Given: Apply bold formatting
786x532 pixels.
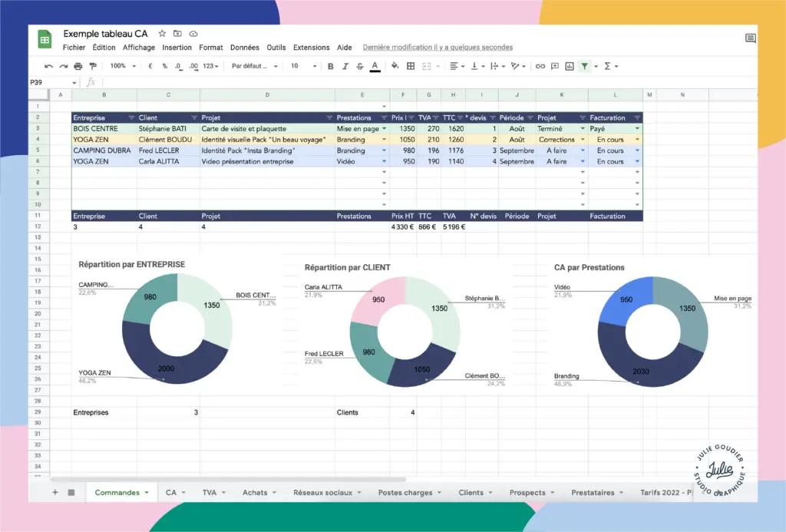Looking at the screenshot, I should [x=331, y=66].
